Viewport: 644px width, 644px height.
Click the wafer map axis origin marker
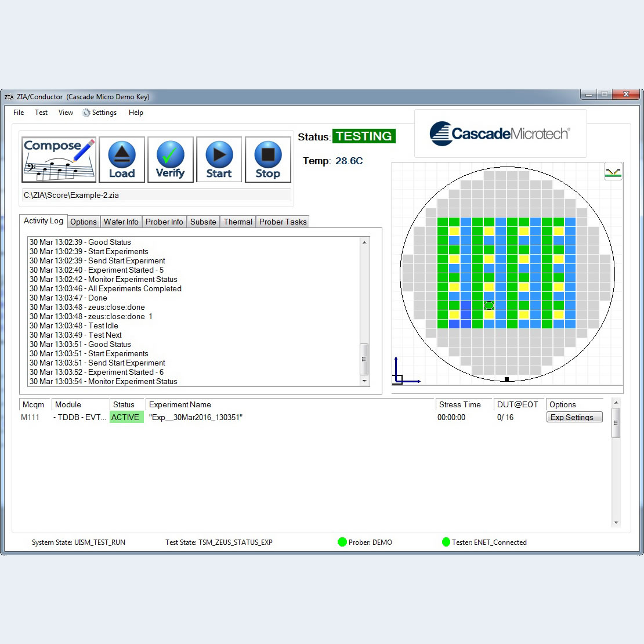click(399, 379)
